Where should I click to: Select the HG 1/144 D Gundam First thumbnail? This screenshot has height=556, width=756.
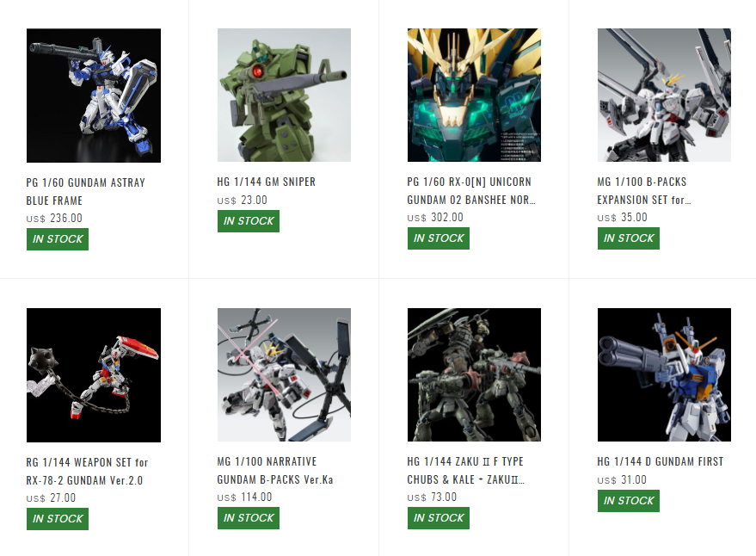(x=664, y=374)
